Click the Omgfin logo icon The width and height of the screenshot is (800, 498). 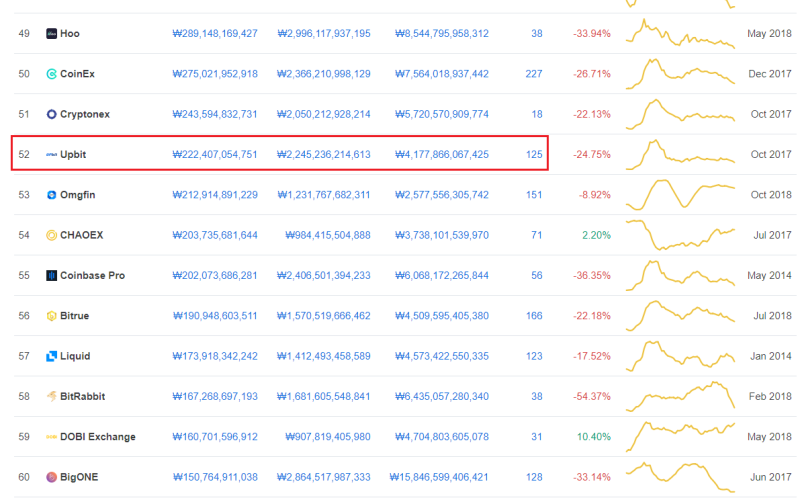click(52, 195)
